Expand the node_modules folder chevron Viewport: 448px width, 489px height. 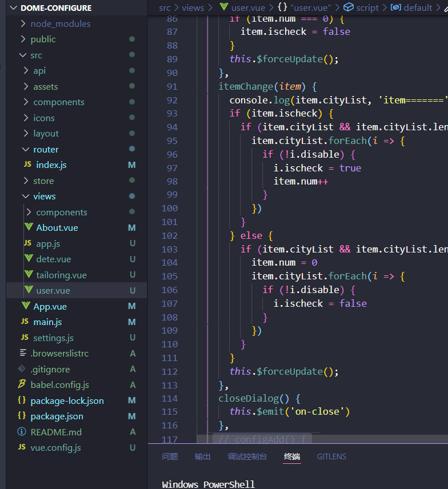click(x=23, y=23)
